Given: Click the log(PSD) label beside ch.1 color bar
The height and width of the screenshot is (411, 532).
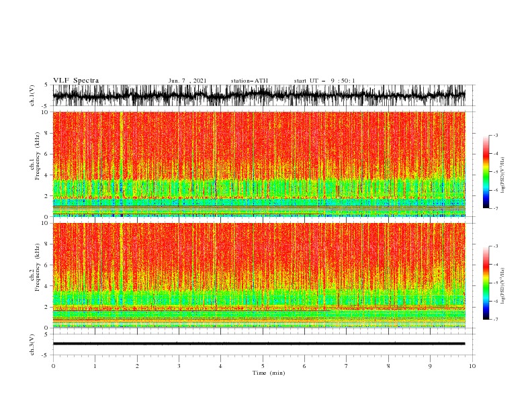Looking at the screenshot, I should pos(503,175).
